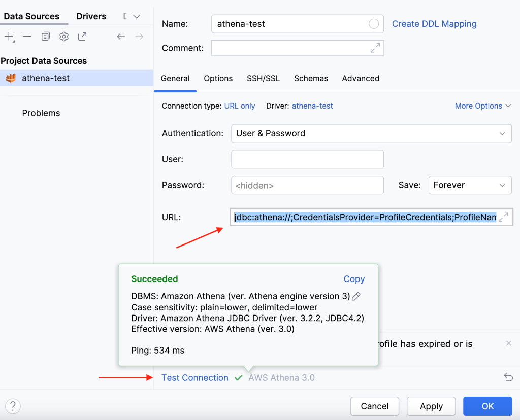Revert changes with the undo icon

tap(508, 377)
